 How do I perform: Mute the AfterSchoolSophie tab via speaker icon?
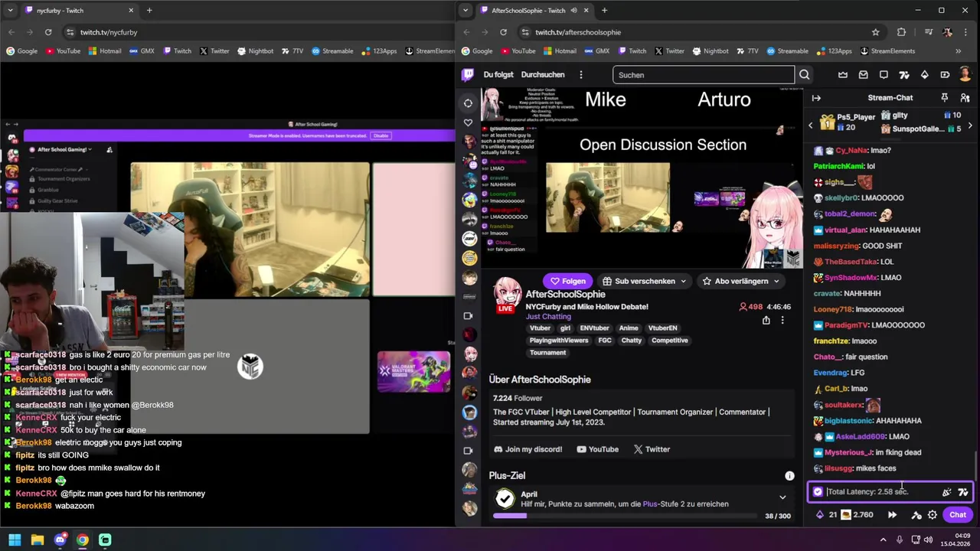574,11
